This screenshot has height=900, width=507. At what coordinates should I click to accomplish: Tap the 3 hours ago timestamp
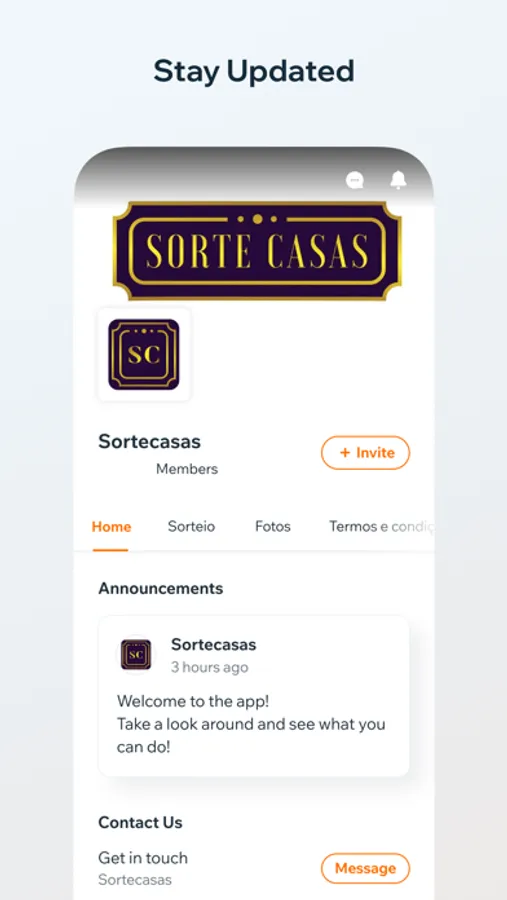click(x=210, y=668)
